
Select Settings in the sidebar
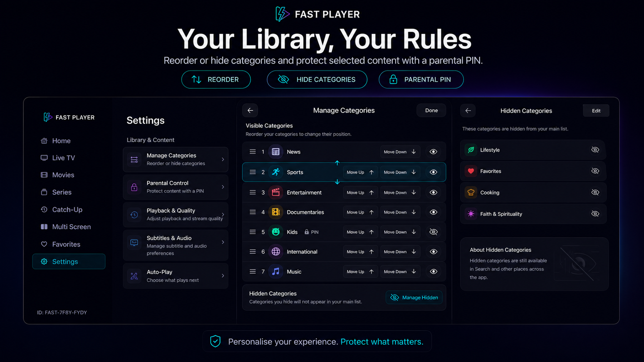tap(69, 262)
